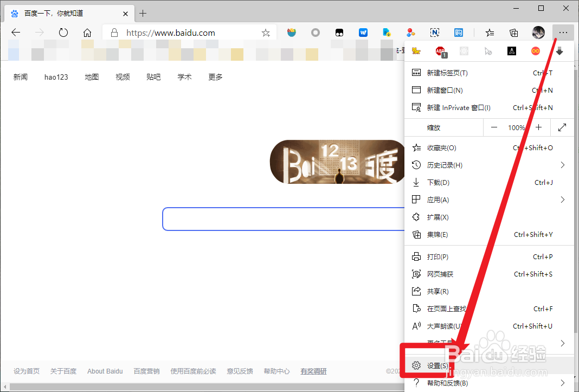Click 帮助中心 footer link
The width and height of the screenshot is (579, 392).
tap(276, 371)
